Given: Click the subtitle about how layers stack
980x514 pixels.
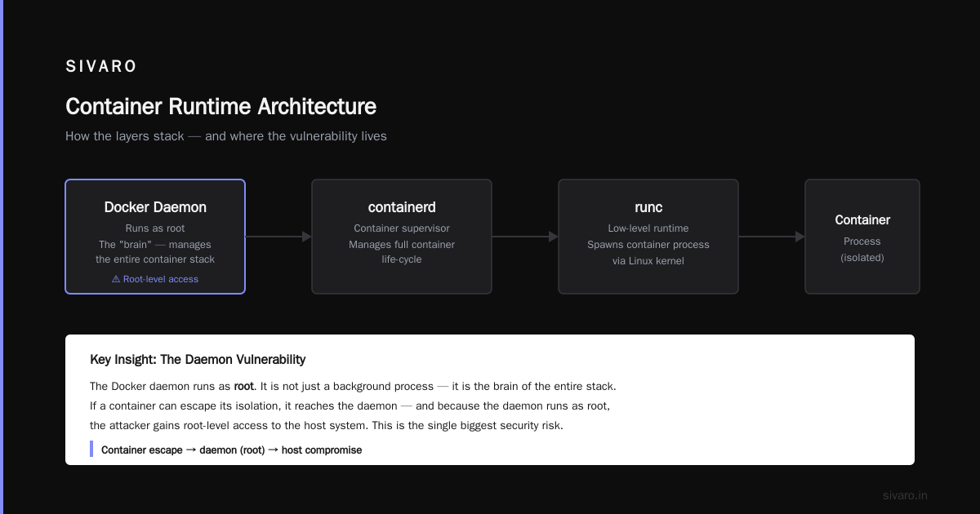Looking at the screenshot, I should pyautogui.click(x=226, y=136).
